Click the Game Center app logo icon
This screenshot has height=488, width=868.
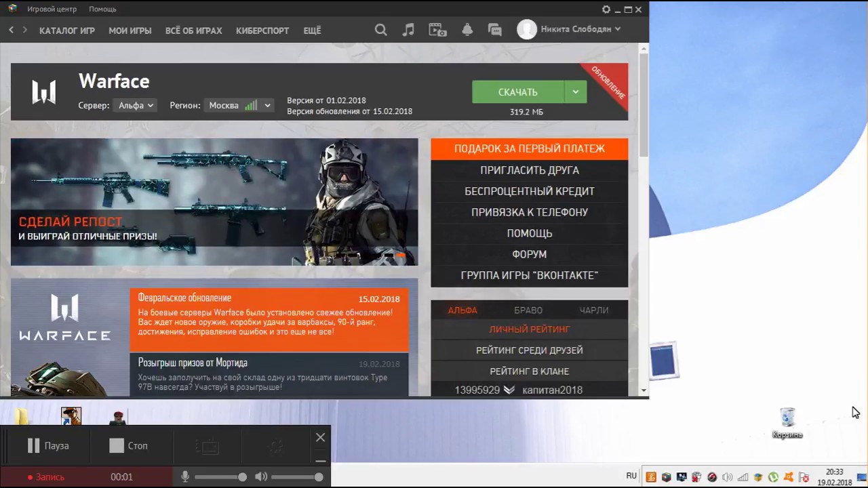12,9
